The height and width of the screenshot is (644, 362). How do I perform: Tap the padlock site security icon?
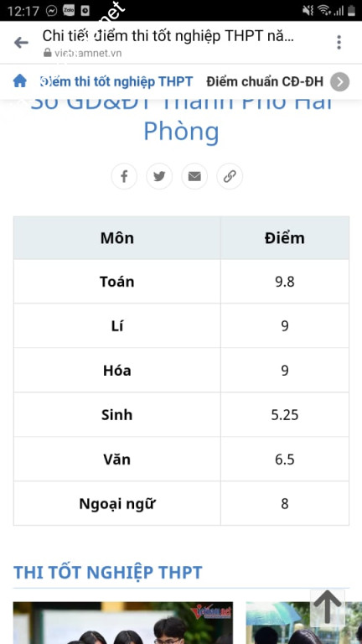pyautogui.click(x=48, y=53)
